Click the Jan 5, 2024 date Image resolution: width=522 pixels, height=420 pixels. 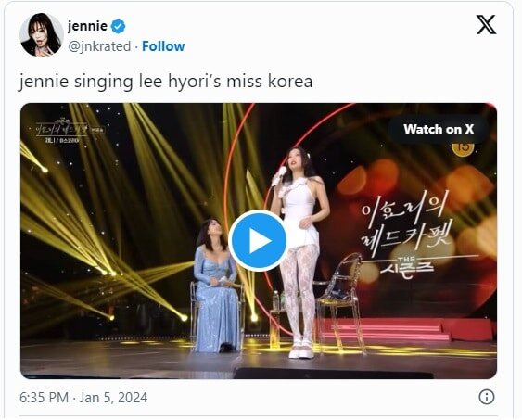[x=113, y=398]
